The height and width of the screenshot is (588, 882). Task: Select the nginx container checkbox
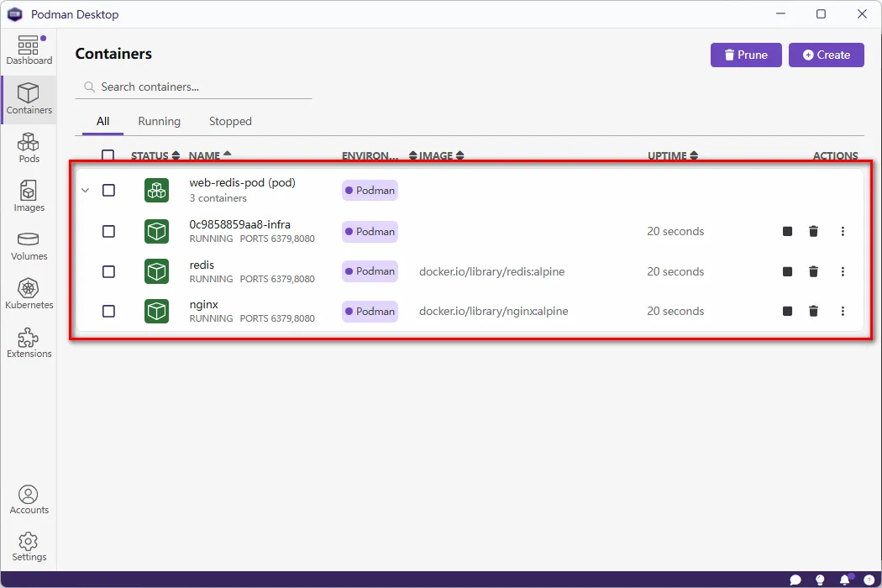pyautogui.click(x=108, y=311)
